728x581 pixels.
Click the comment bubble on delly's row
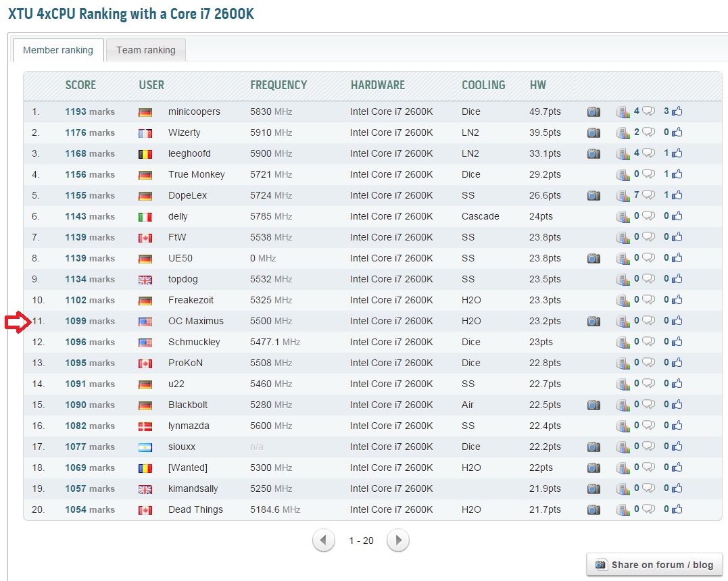coord(648,216)
